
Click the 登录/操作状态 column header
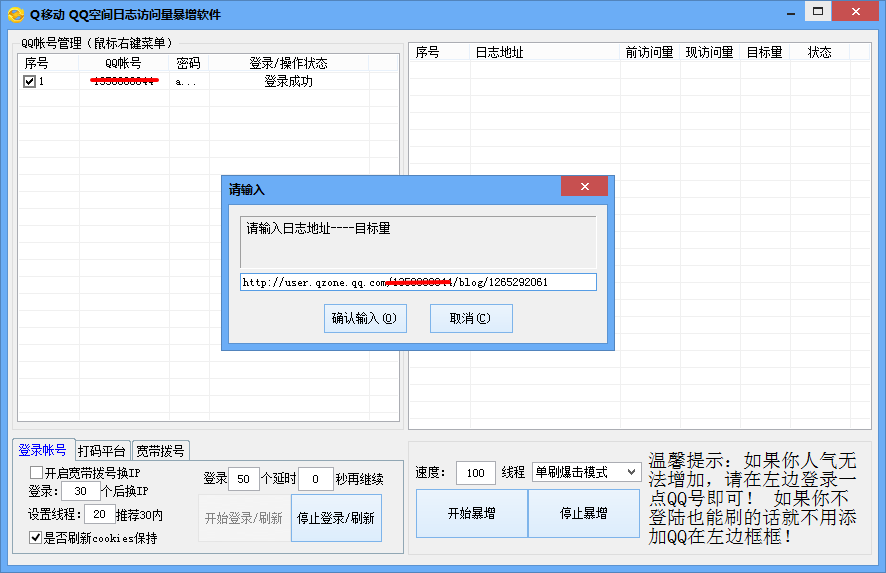[x=289, y=63]
